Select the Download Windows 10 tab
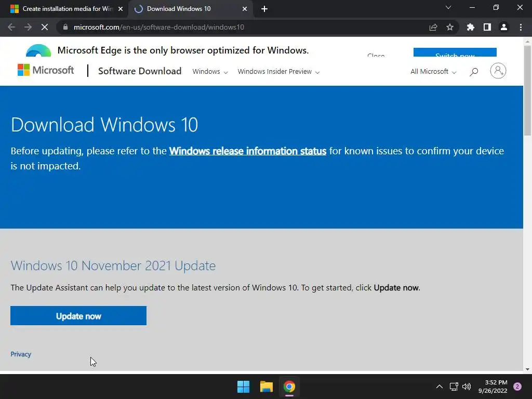The width and height of the screenshot is (532, 399). coord(190,9)
